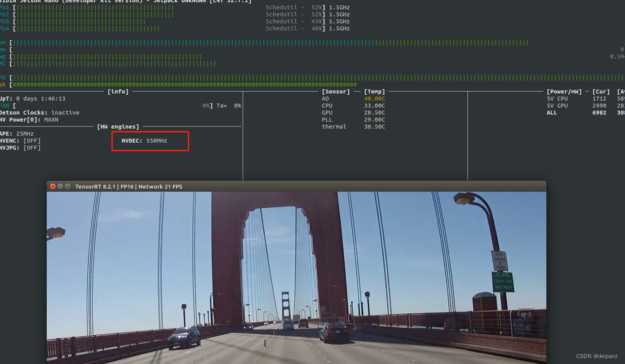Select the PLL 29.00C temperature row

pos(353,120)
